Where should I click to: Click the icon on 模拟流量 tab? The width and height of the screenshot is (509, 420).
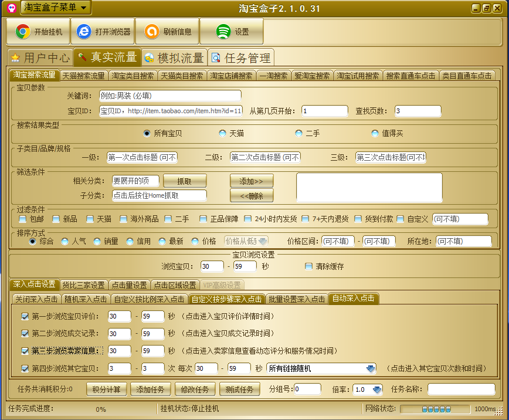pyautogui.click(x=149, y=58)
